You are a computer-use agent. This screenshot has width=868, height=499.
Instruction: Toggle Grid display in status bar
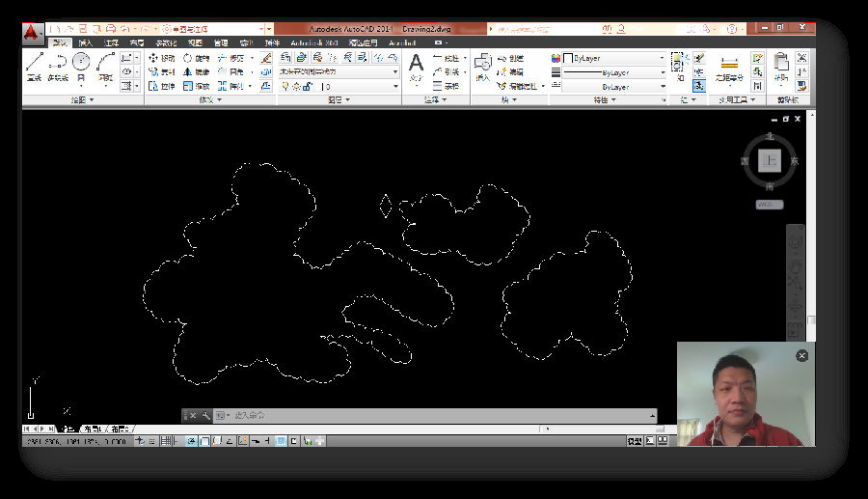coord(168,441)
